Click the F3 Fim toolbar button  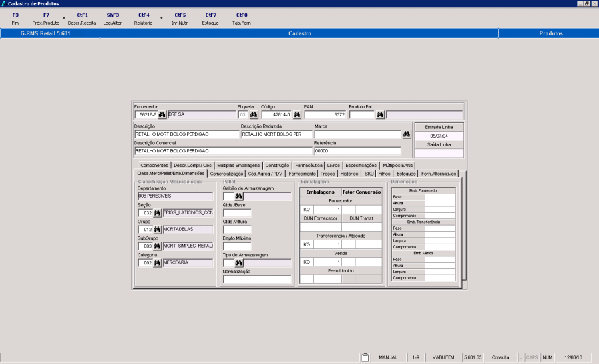tap(15, 19)
